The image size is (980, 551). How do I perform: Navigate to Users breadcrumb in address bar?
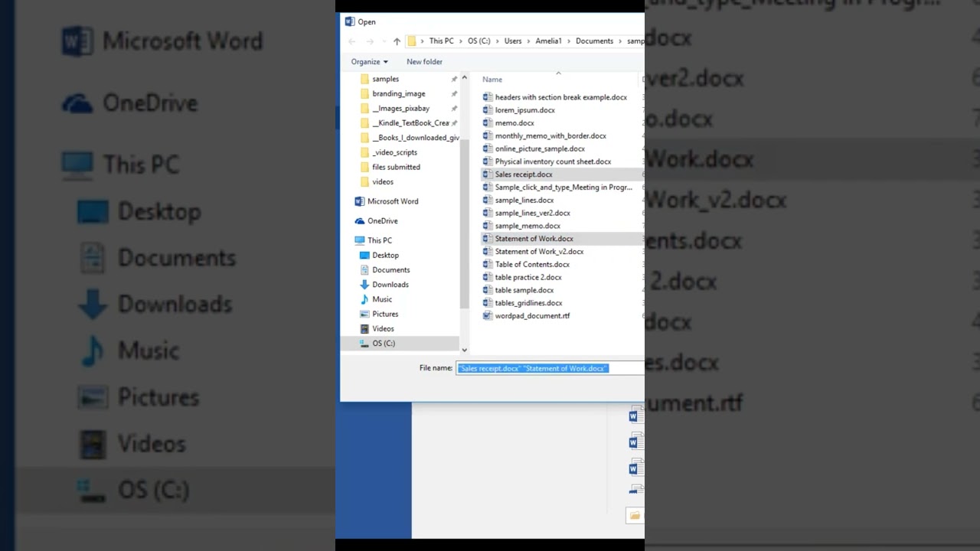tap(513, 41)
